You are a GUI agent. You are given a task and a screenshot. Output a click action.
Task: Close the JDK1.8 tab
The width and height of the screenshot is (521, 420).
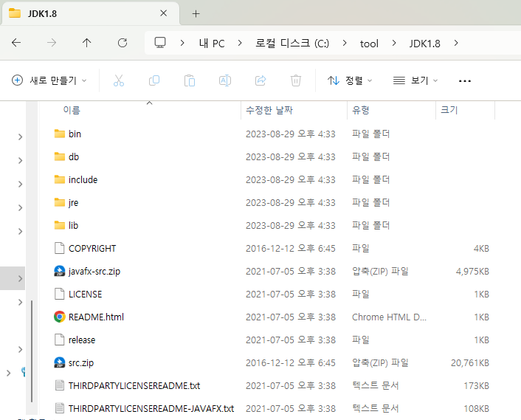pyautogui.click(x=164, y=13)
